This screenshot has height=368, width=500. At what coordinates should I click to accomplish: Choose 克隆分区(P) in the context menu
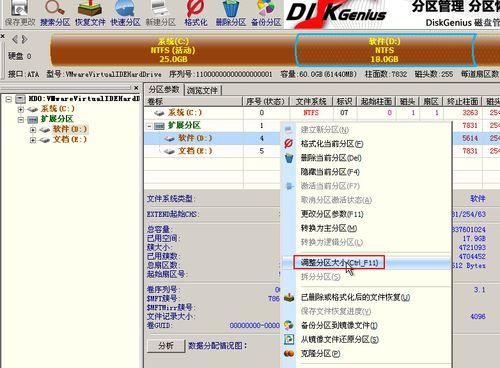366,353
